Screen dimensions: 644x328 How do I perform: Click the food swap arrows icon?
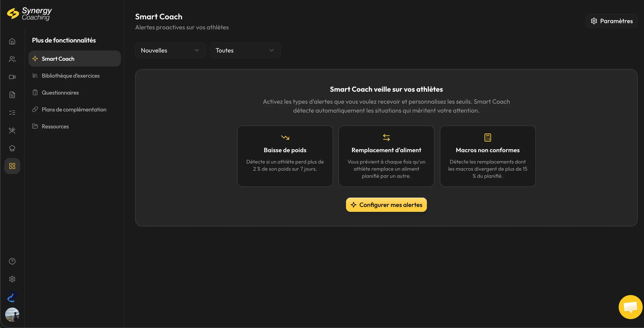pos(386,138)
